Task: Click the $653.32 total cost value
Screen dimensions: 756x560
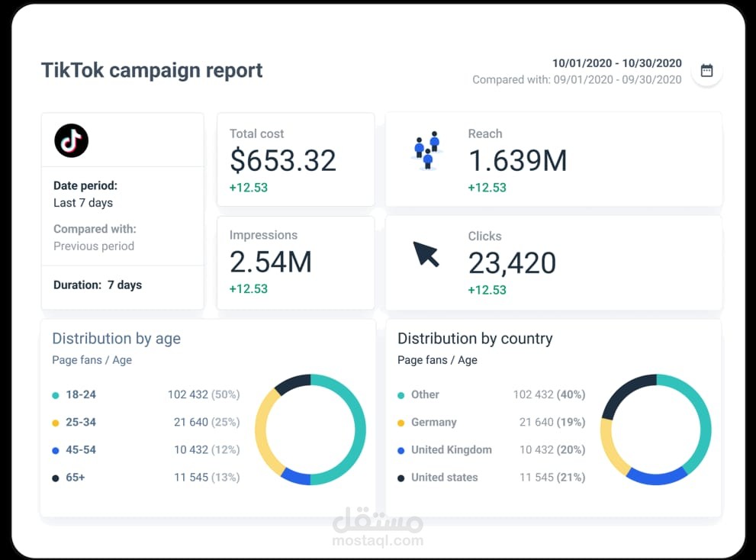Action: [282, 160]
